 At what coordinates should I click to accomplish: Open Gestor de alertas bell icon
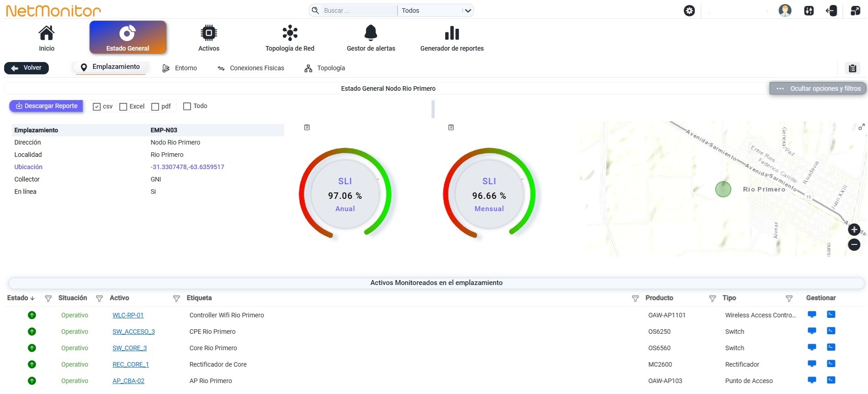pyautogui.click(x=371, y=33)
